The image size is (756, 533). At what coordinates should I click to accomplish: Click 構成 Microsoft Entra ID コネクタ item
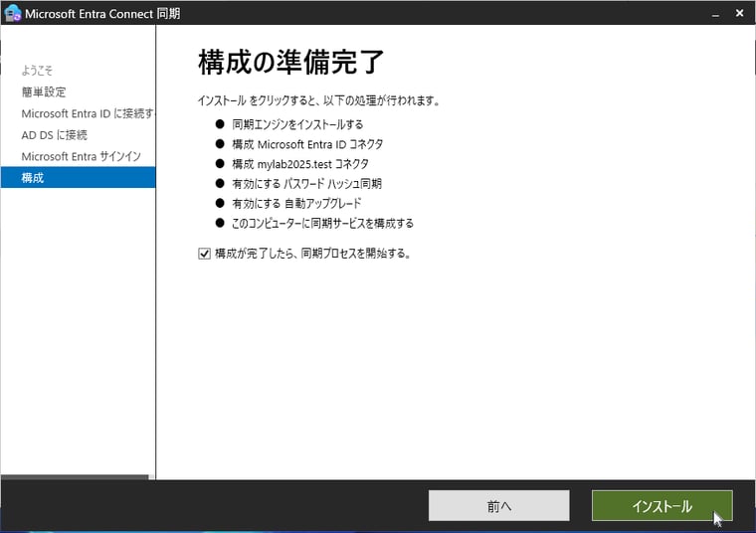click(307, 144)
